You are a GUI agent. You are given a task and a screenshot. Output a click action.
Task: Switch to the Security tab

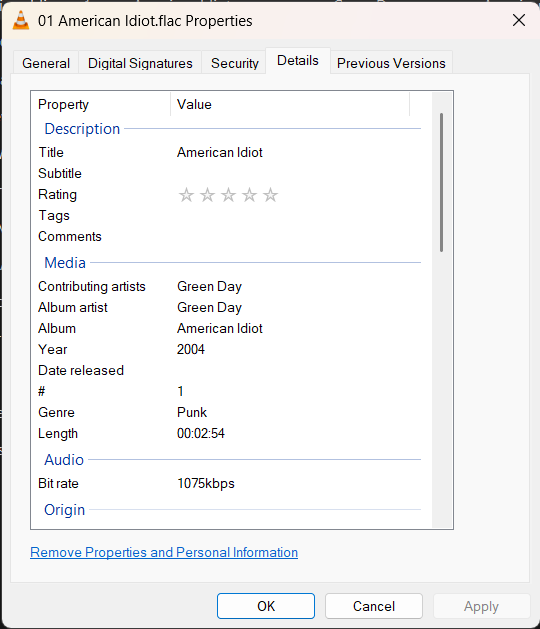[x=235, y=63]
